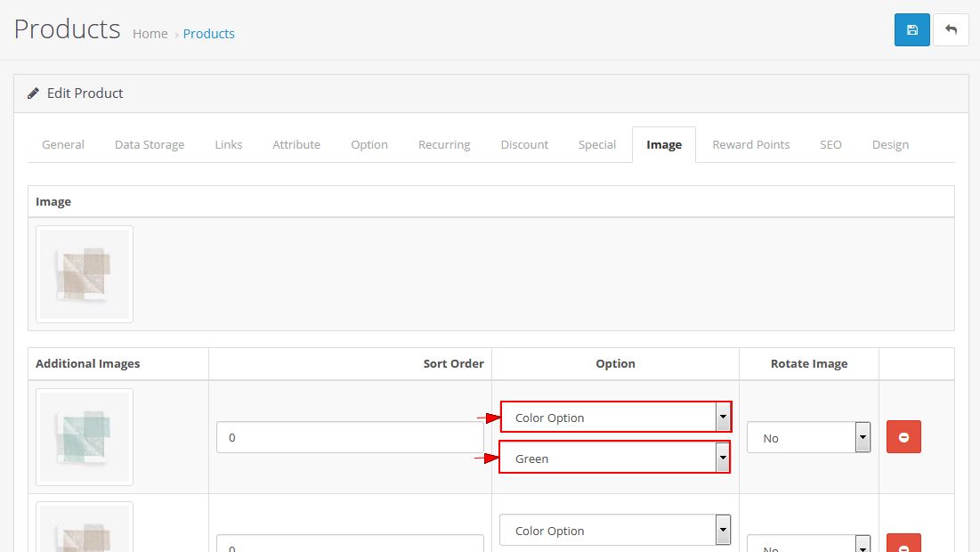Screen dimensions: 980x552
Task: Click the back arrow icon button
Action: point(951,30)
